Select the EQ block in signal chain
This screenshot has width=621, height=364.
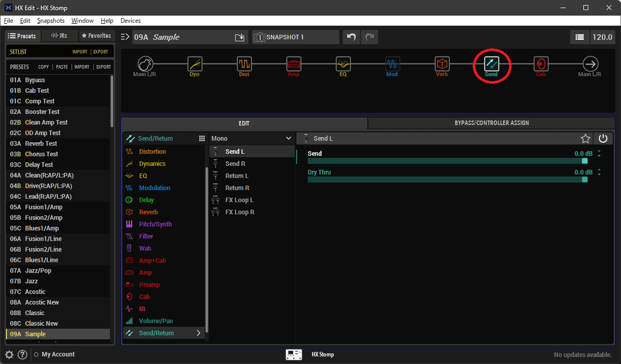coord(343,64)
